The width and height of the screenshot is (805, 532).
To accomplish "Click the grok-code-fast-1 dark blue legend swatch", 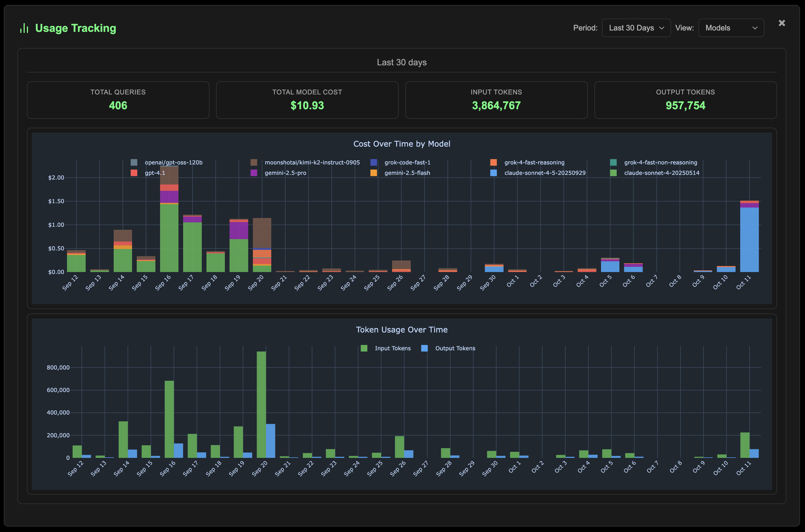I will 374,163.
